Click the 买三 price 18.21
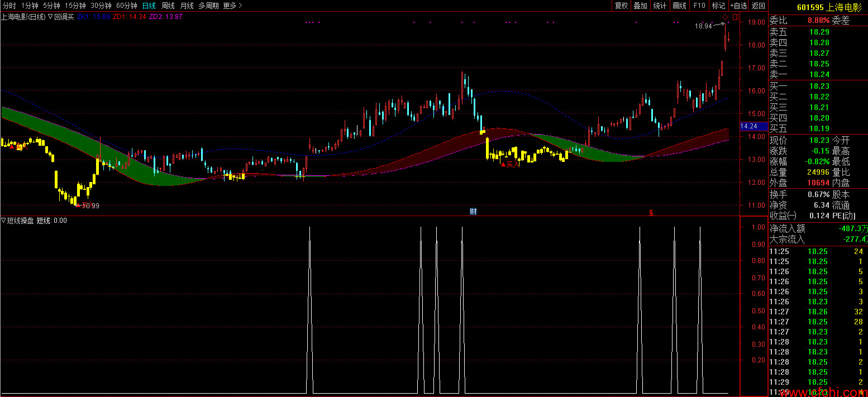This screenshot has height=397, width=868. click(x=819, y=108)
